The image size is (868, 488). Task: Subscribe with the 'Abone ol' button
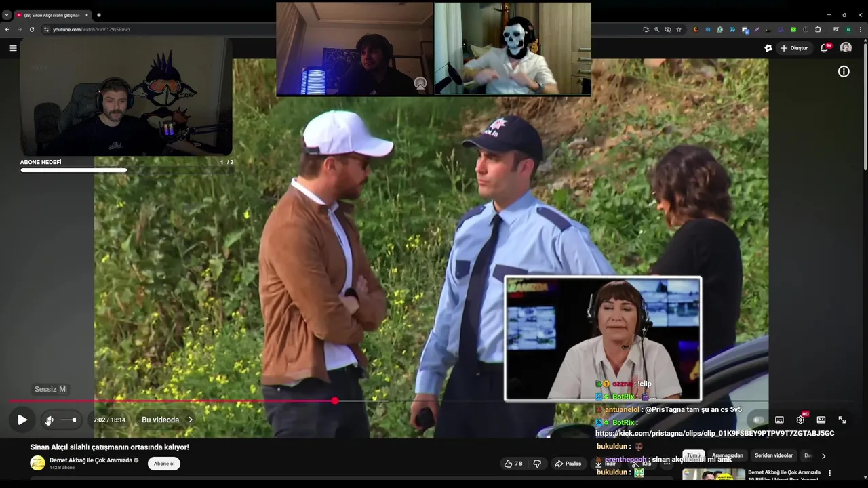pos(164,464)
